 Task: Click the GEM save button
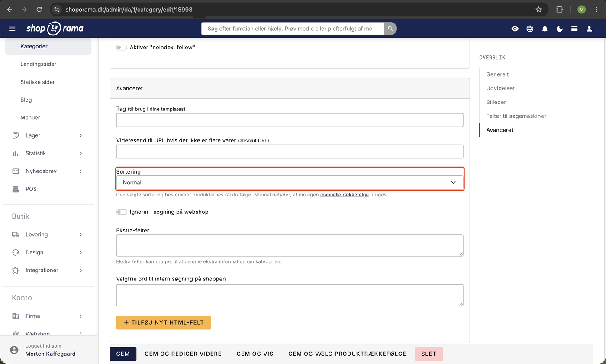123,354
